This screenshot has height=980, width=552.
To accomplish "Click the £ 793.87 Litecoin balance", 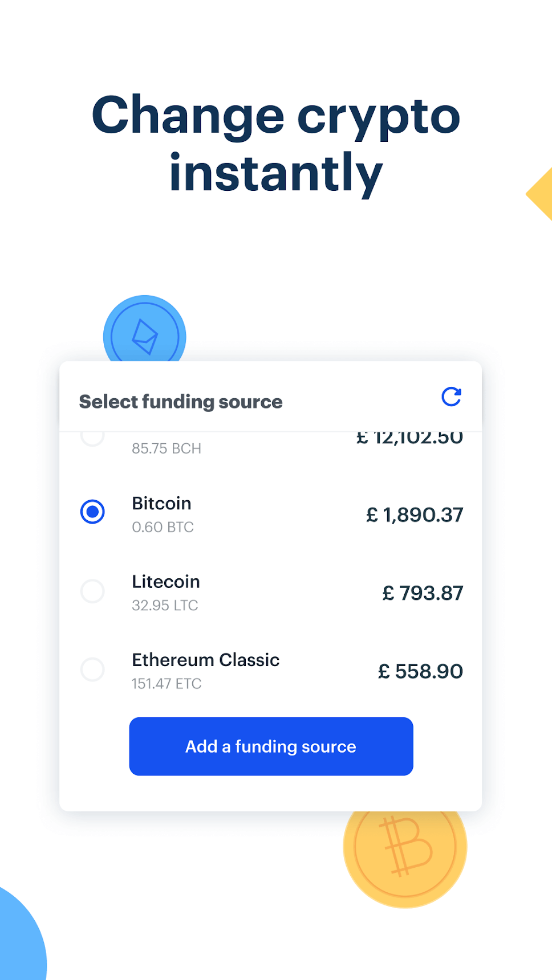I will 423,593.
